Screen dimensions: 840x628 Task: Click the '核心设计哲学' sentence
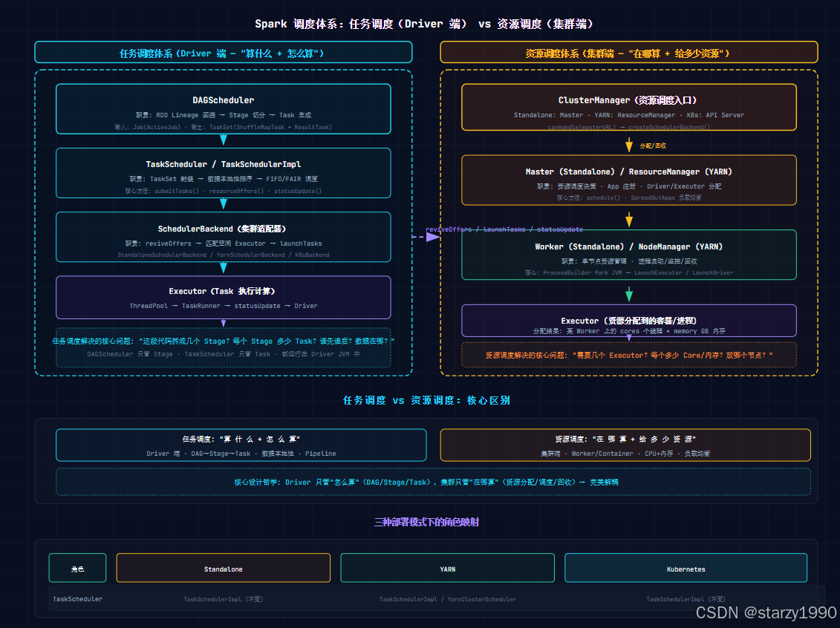tap(426, 483)
